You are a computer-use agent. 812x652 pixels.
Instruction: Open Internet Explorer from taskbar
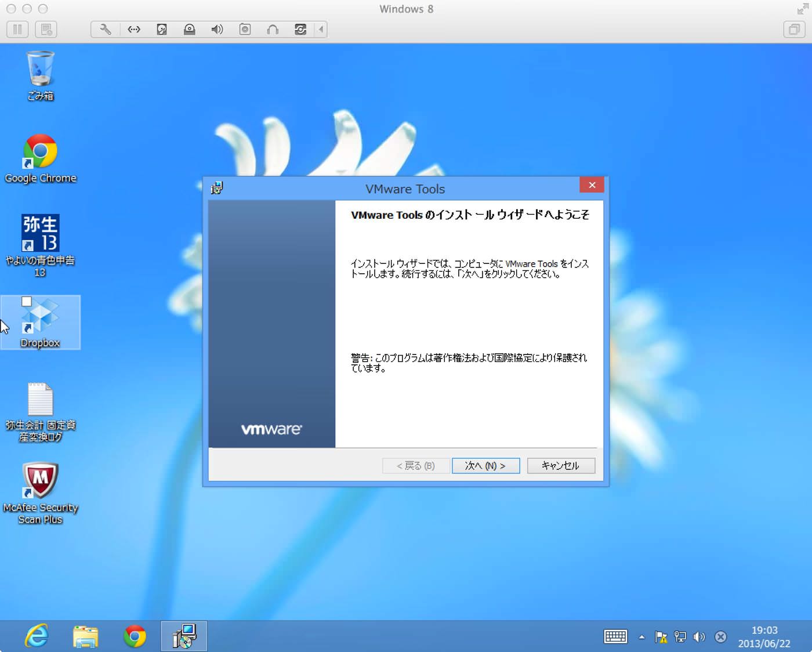pyautogui.click(x=37, y=636)
